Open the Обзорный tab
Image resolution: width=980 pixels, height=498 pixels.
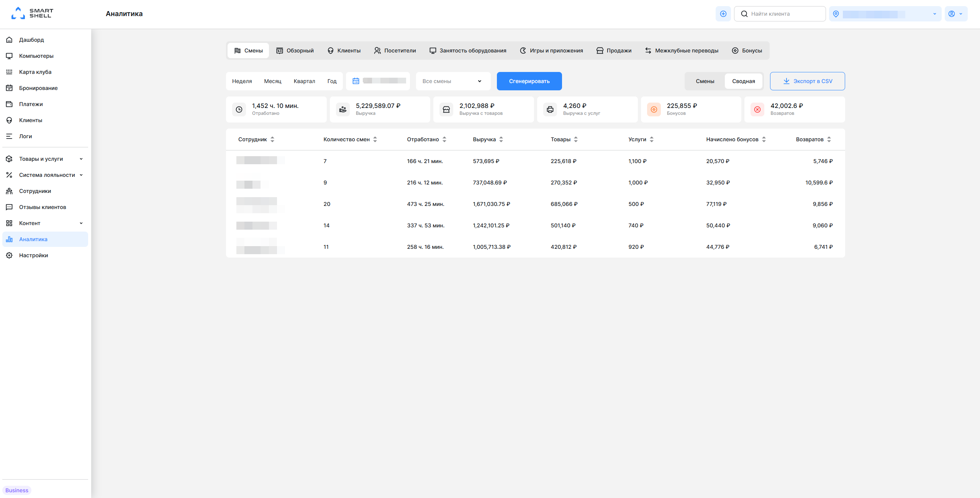point(295,51)
